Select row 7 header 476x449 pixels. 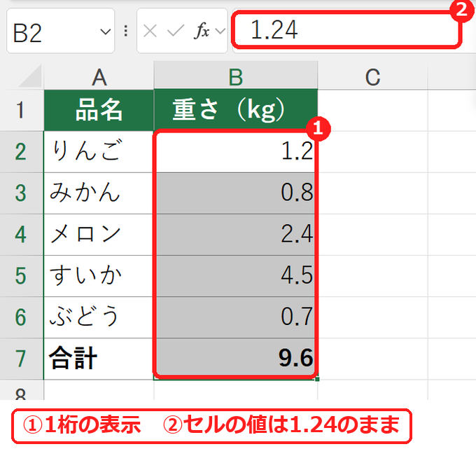click(21, 359)
